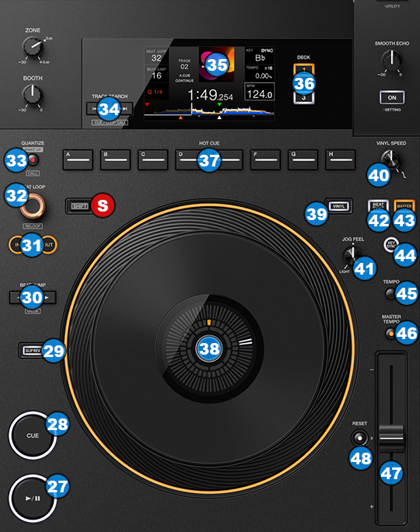Trigger Hot Cue pad H

341,159
